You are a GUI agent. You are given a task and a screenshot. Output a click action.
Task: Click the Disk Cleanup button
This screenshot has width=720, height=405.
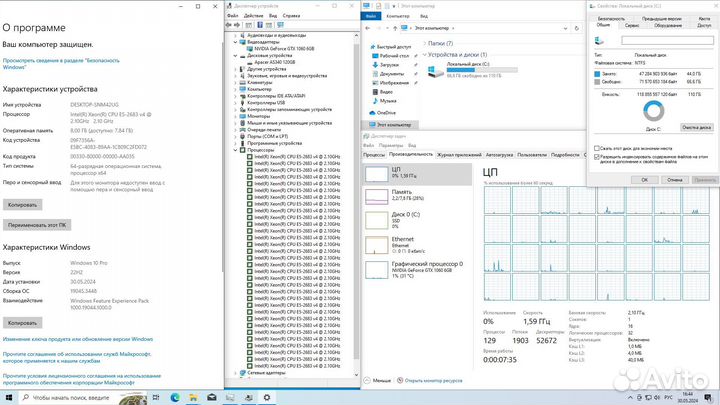pyautogui.click(x=695, y=127)
